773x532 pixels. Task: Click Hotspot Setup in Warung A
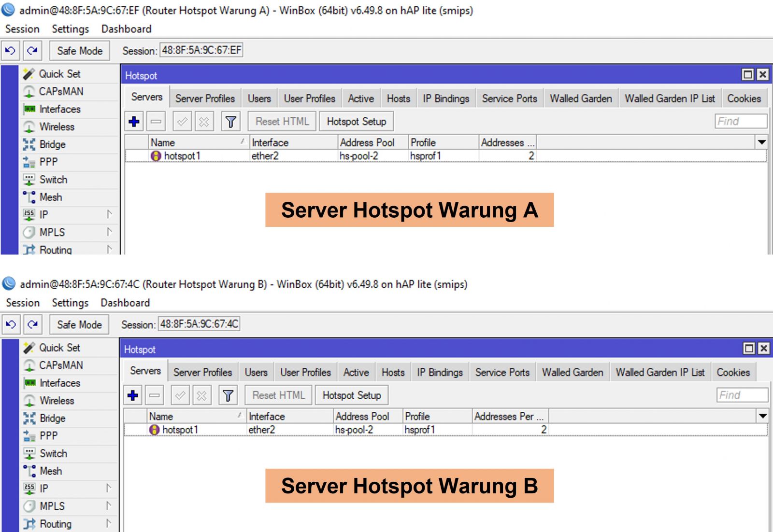tap(357, 121)
